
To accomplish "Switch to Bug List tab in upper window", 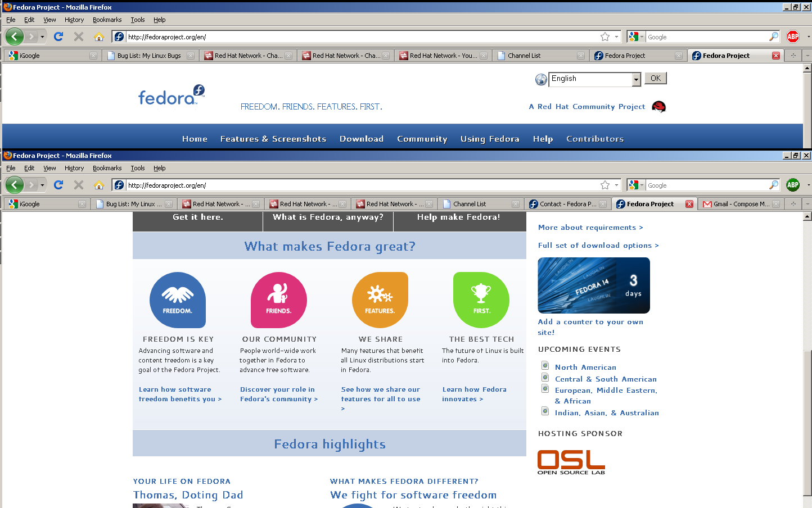I will (x=150, y=56).
